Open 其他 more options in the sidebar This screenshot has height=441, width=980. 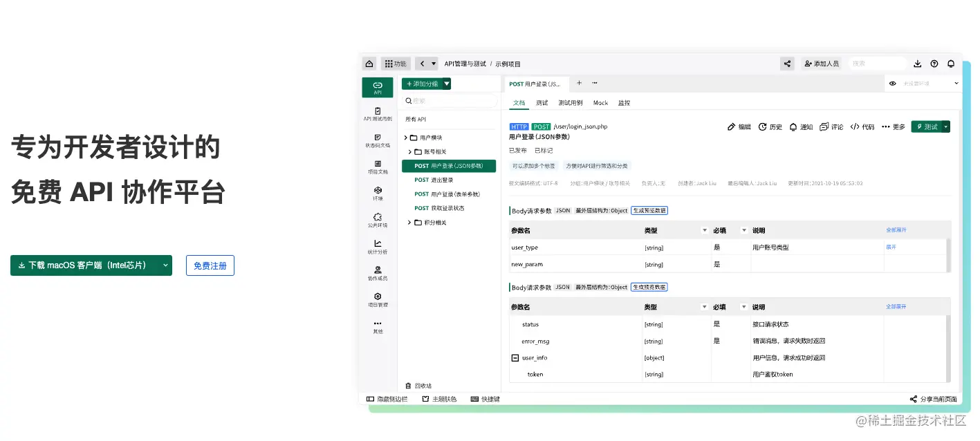[378, 327]
